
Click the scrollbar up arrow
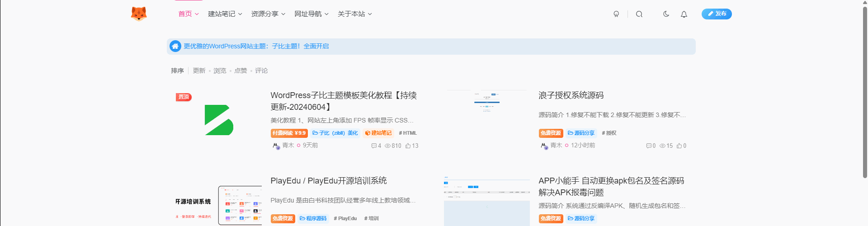pos(865,2)
